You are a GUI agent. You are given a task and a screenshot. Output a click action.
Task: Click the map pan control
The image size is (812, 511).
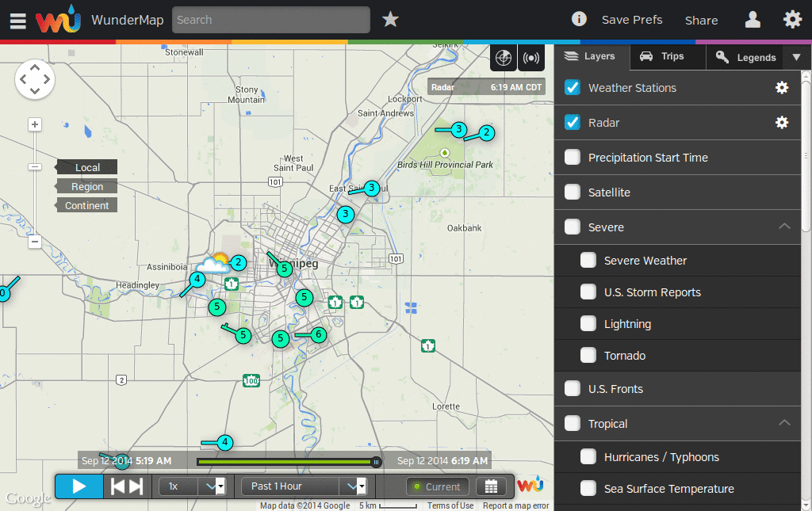[35, 79]
